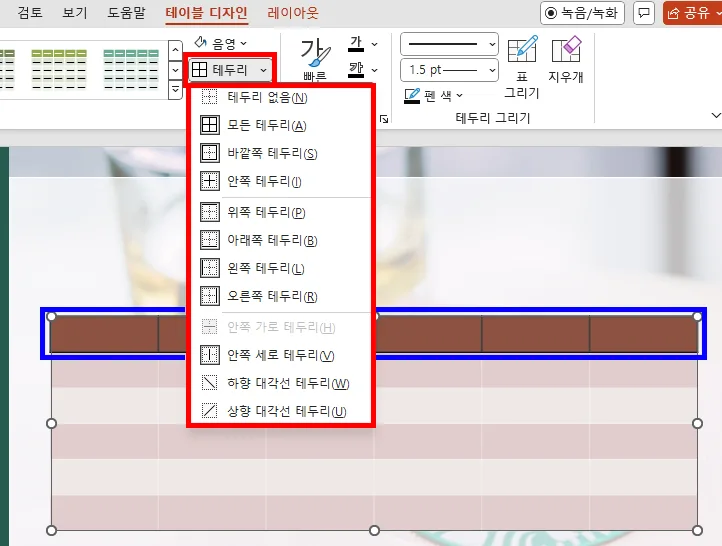Screen dimensions: 722x546
Task: Open text fill color dropdown arrow
Action: (374, 44)
